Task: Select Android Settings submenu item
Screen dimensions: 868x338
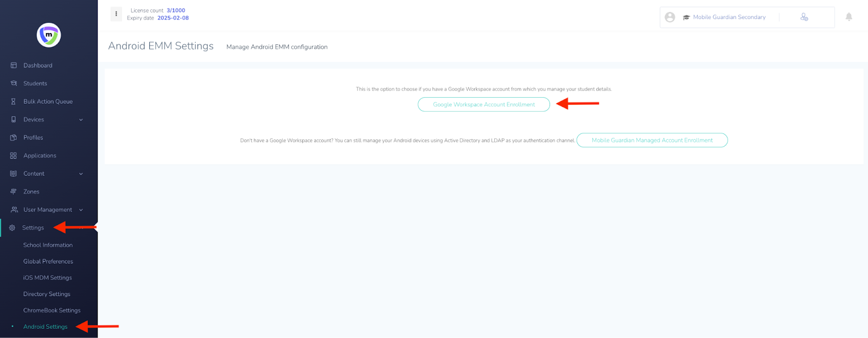Action: (46, 327)
